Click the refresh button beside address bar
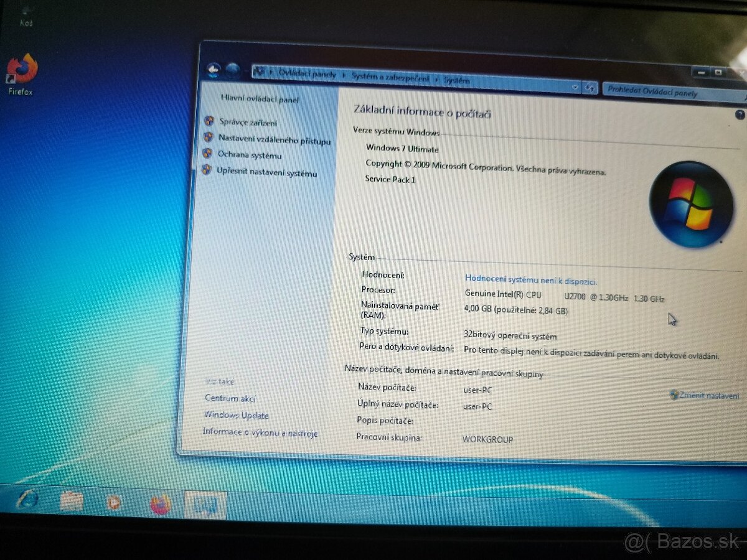 pyautogui.click(x=591, y=88)
